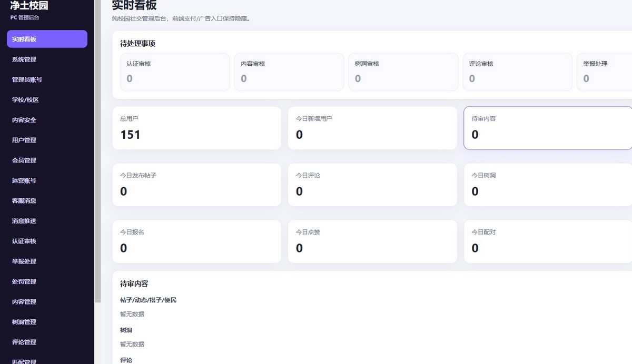Open the 今日报名 stat card
This screenshot has width=632, height=364.
[196, 241]
